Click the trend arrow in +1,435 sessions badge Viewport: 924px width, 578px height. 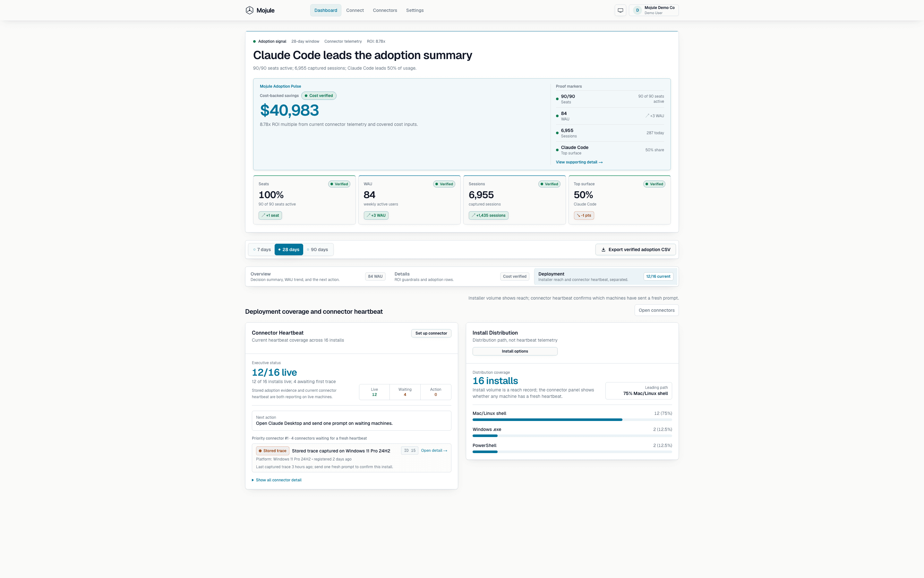coord(474,215)
